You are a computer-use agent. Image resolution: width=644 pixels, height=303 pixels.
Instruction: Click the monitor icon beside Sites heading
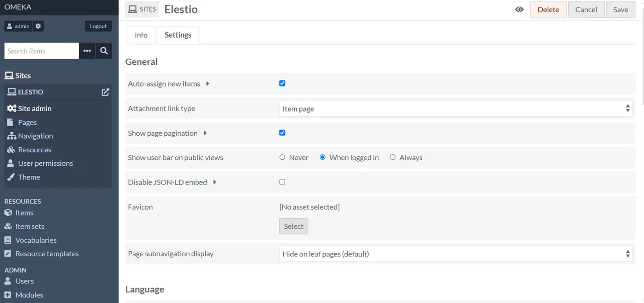(x=9, y=75)
